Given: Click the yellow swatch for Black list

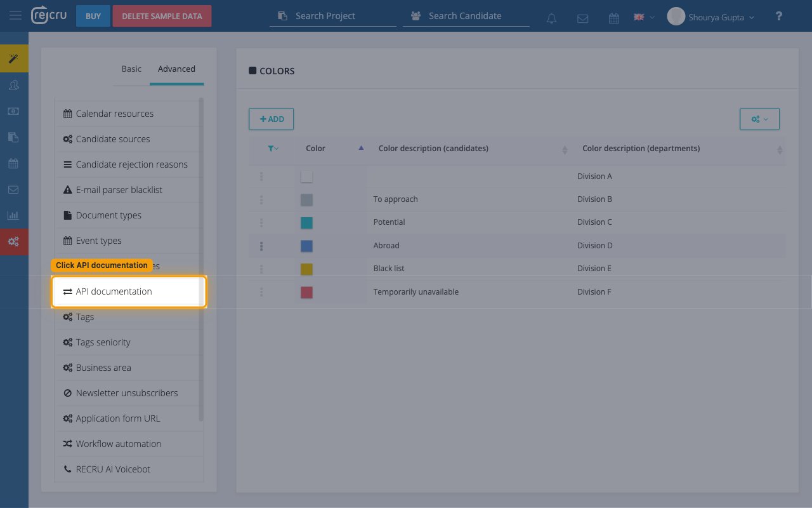Looking at the screenshot, I should coord(306,269).
